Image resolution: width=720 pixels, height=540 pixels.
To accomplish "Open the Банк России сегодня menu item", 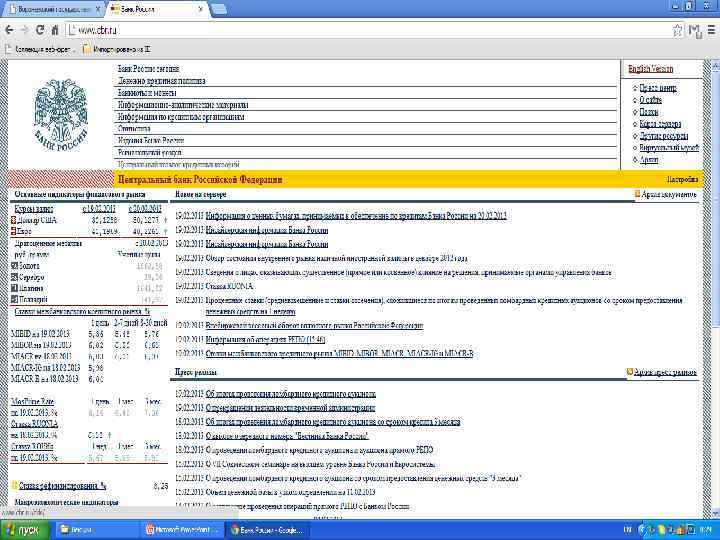I will tap(148, 69).
